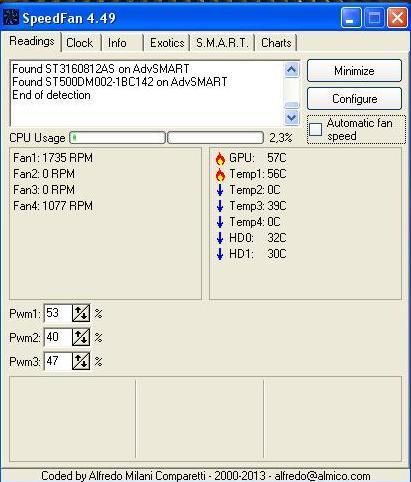Click the log scrollbar thumb

coord(292,105)
